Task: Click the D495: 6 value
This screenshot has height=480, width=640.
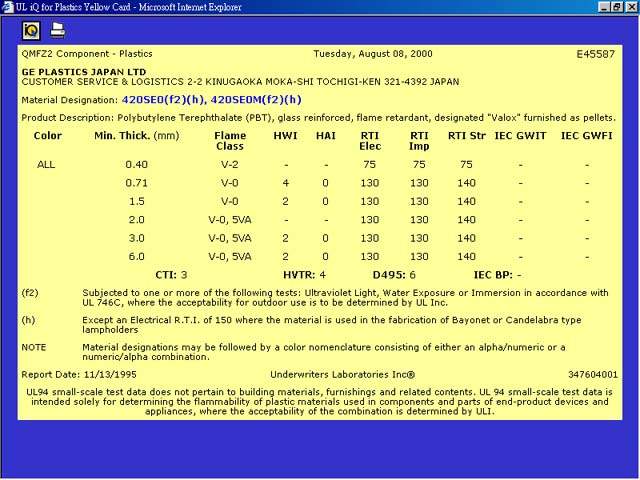Action: tap(394, 275)
